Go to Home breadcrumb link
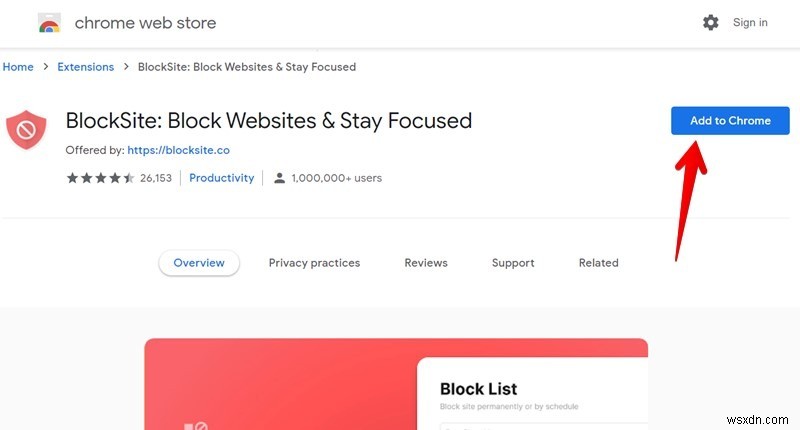Image resolution: width=800 pixels, height=430 pixels. click(x=18, y=67)
